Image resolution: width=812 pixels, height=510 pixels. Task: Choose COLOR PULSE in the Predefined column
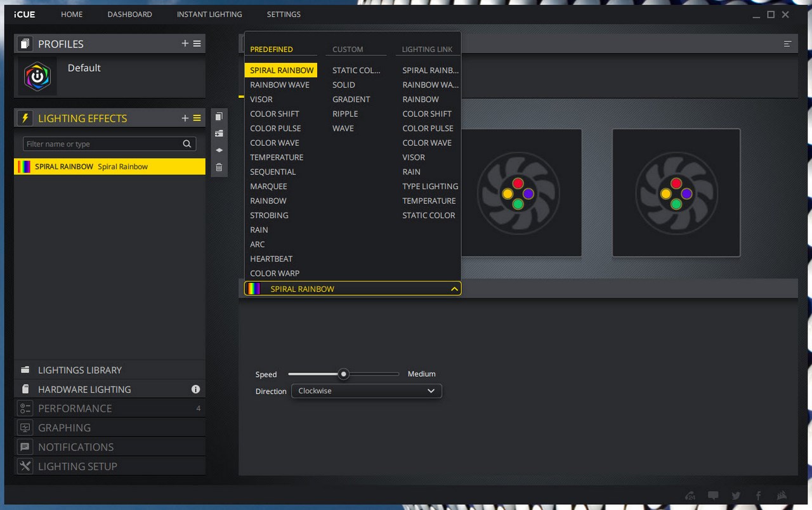275,129
